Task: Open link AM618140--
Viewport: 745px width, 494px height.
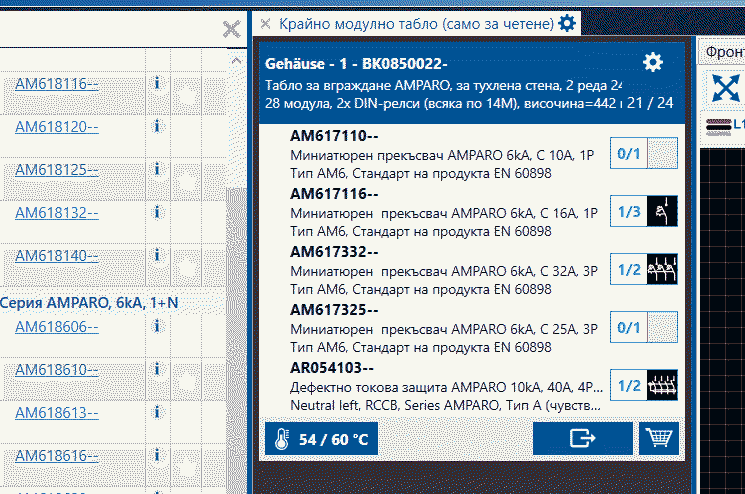Action: 57,256
